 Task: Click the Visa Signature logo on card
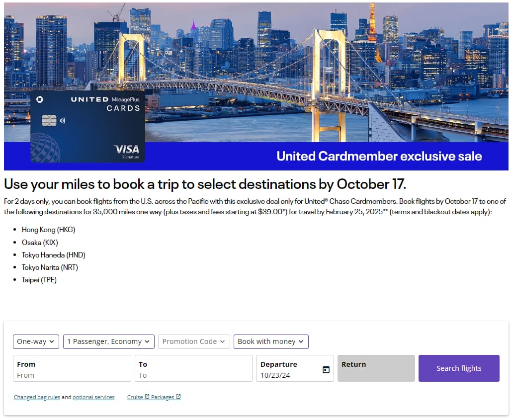[127, 151]
